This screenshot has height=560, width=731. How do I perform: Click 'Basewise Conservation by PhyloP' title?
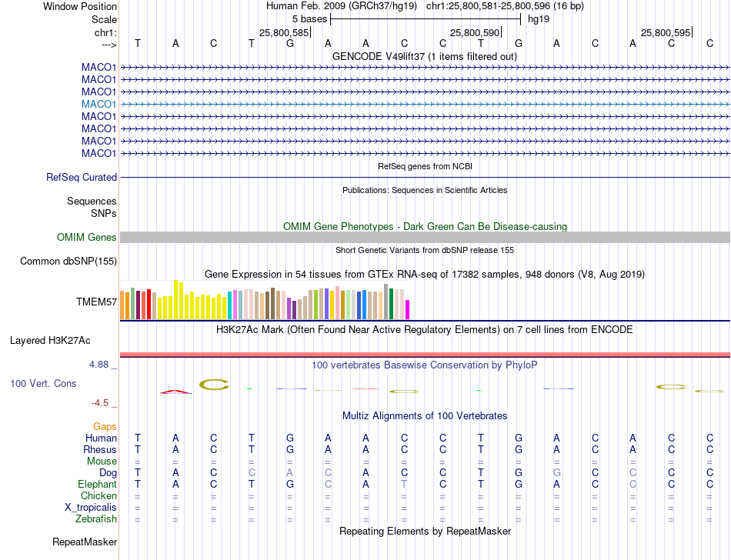point(425,365)
